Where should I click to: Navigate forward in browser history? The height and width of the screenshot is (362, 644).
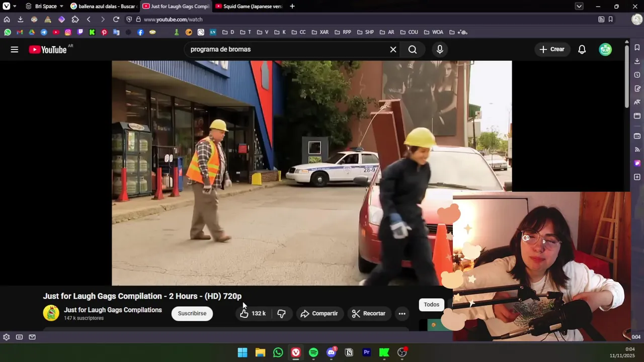coord(103,19)
